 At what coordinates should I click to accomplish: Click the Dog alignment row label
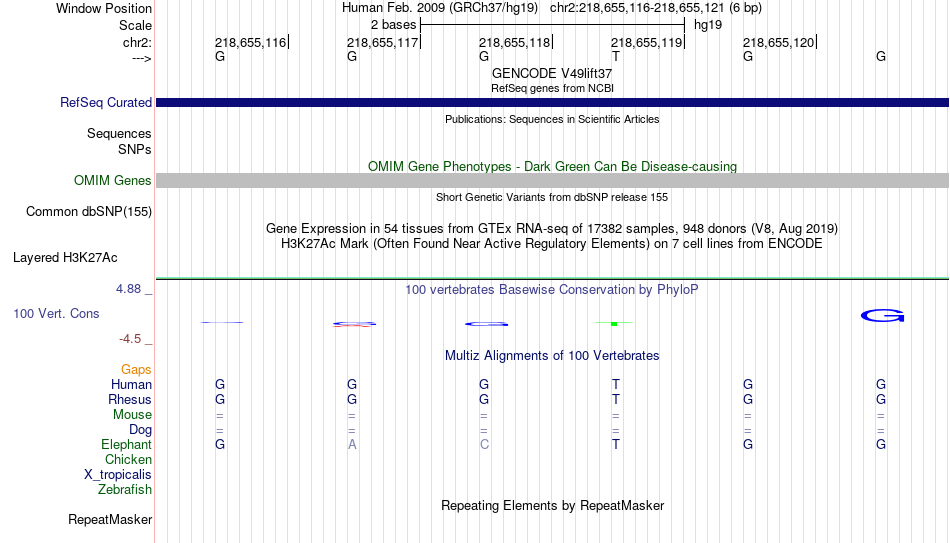(140, 430)
